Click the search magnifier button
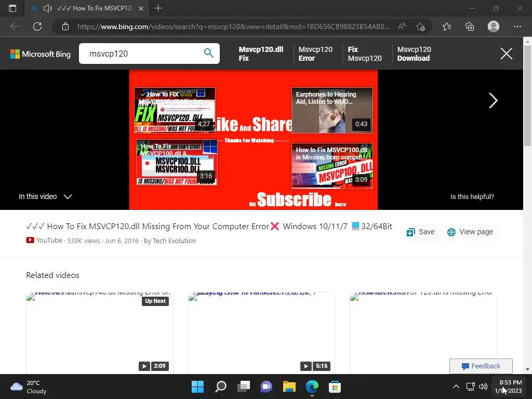This screenshot has height=399, width=532. pyautogui.click(x=209, y=54)
